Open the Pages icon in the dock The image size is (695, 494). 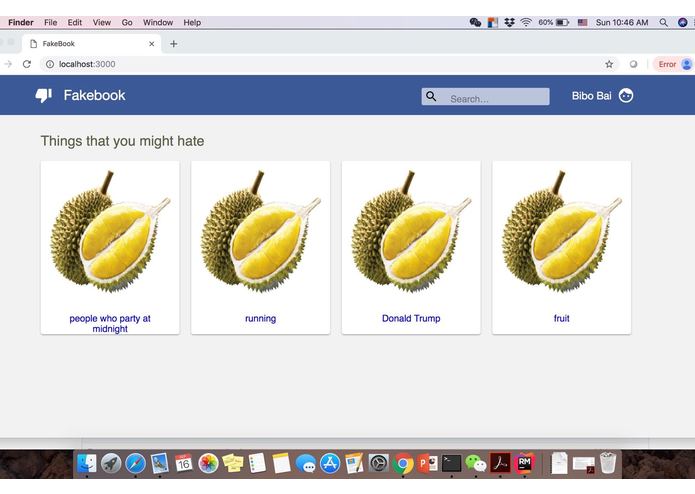coord(354,463)
